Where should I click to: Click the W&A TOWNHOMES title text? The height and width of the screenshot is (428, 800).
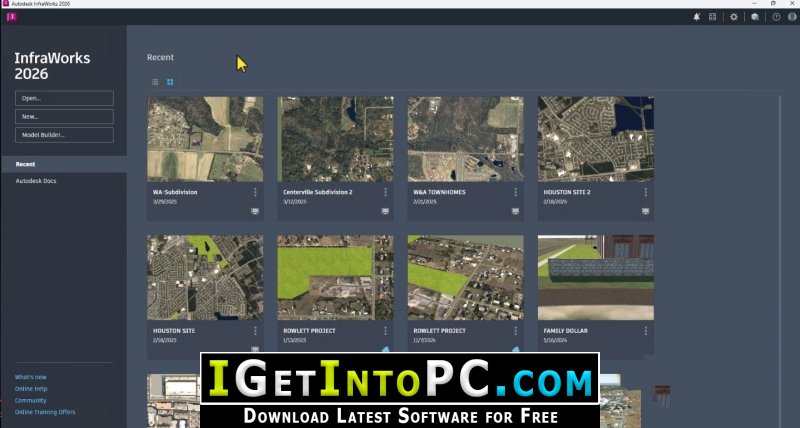pyautogui.click(x=439, y=192)
